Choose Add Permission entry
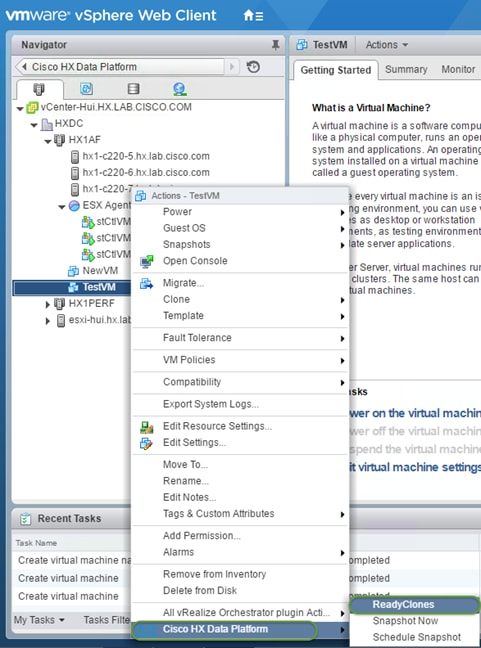The height and width of the screenshot is (648, 481). (240, 536)
